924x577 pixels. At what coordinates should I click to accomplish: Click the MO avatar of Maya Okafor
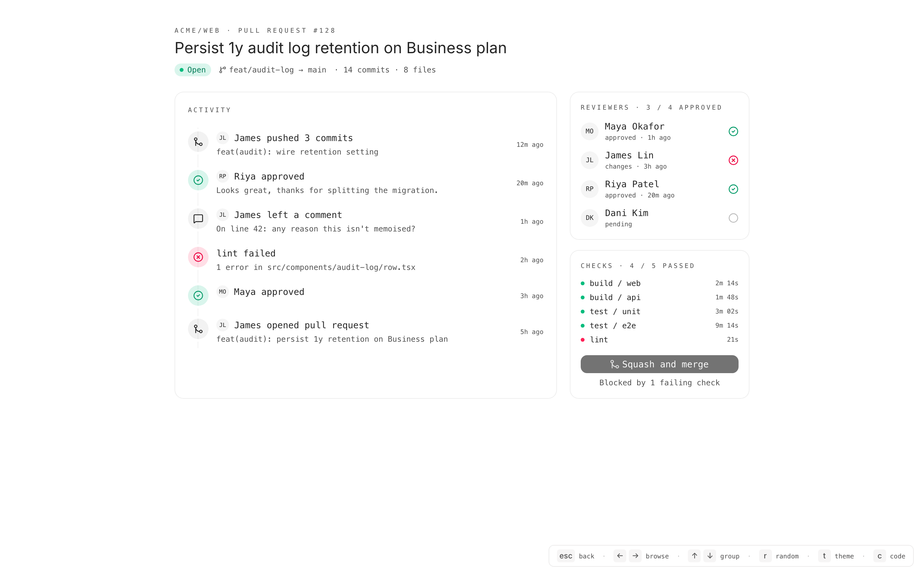(589, 131)
